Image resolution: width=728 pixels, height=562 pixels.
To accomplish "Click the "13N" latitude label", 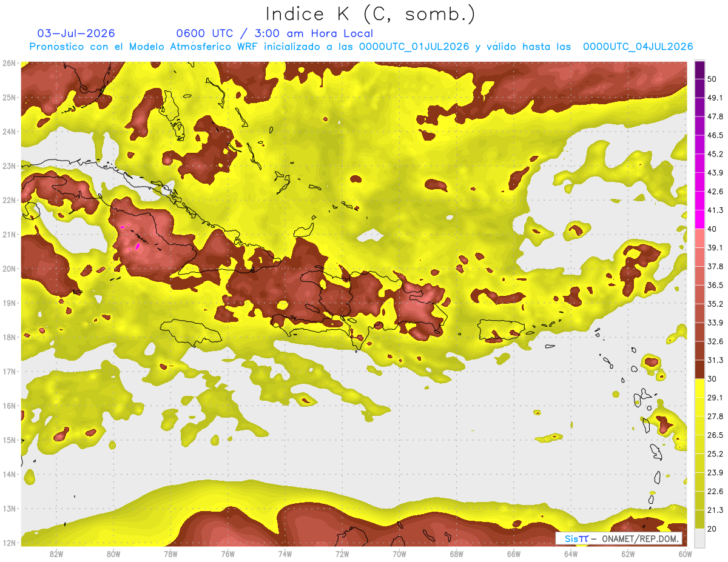I will coord(8,508).
